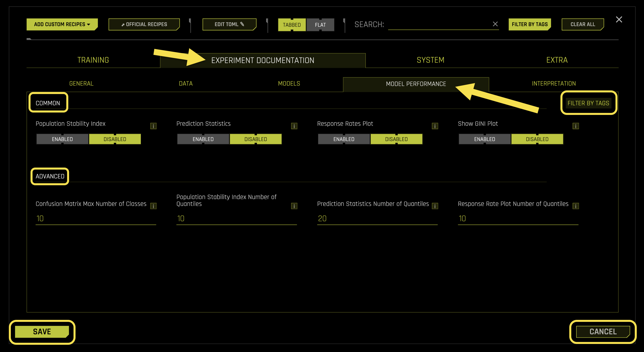Clear the search field using the X icon
The image size is (644, 352).
click(x=495, y=24)
